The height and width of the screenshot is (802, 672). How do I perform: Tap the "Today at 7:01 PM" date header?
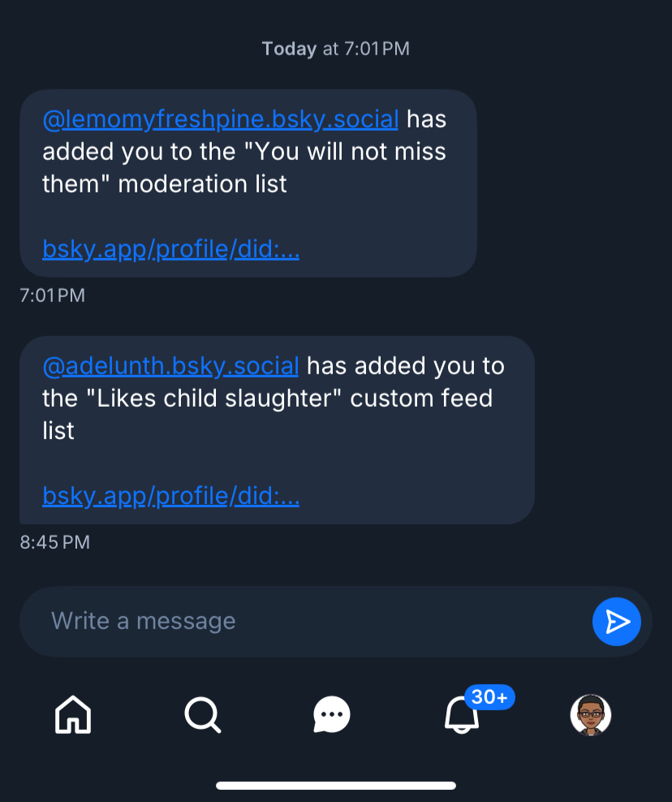335,49
